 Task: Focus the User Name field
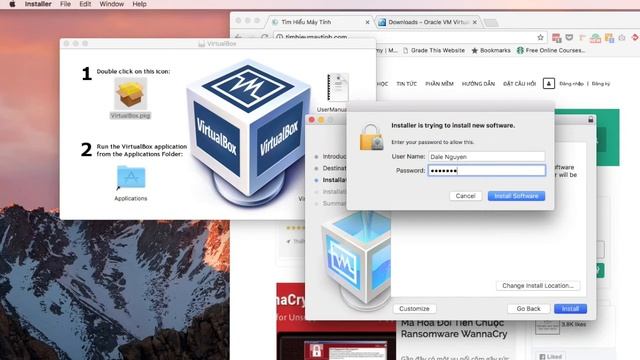(x=487, y=157)
